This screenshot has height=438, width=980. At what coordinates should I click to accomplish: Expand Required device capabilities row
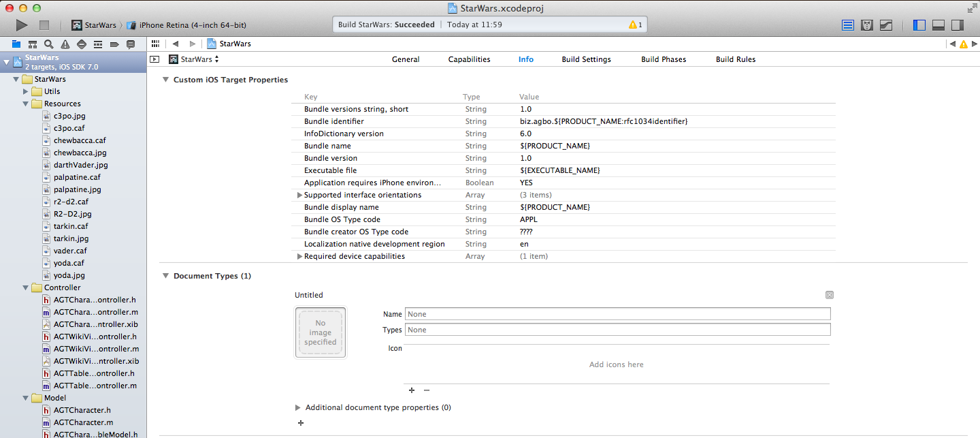tap(299, 256)
